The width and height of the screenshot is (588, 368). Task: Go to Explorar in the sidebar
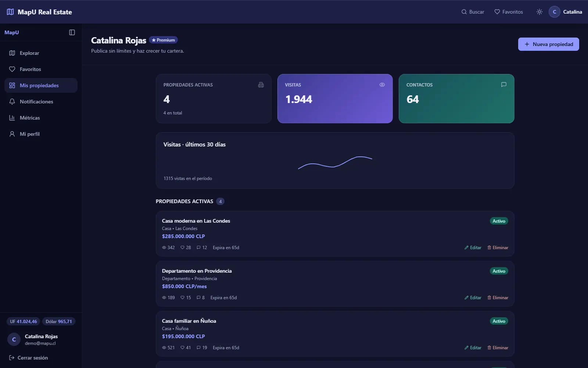pyautogui.click(x=41, y=53)
